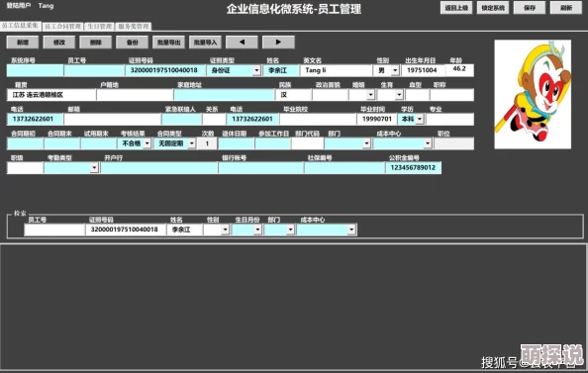The width and height of the screenshot is (588, 373).
Task: Click the employee photo of Monkey King
Action: pyautogui.click(x=533, y=94)
